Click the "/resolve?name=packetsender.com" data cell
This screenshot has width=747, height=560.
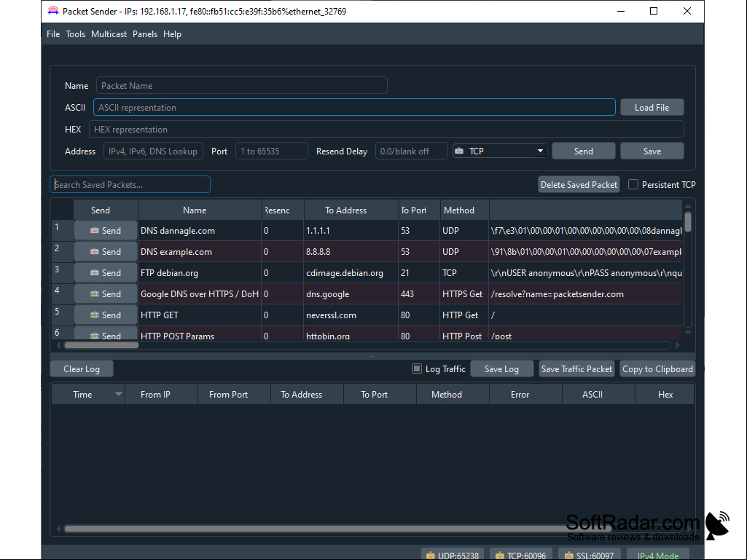[x=586, y=293]
